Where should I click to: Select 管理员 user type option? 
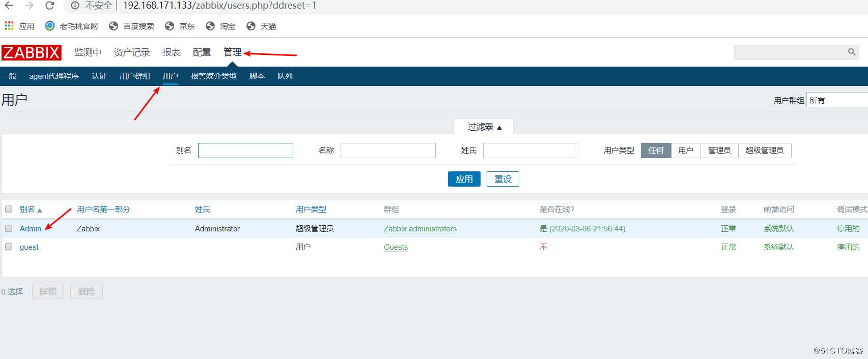point(719,150)
